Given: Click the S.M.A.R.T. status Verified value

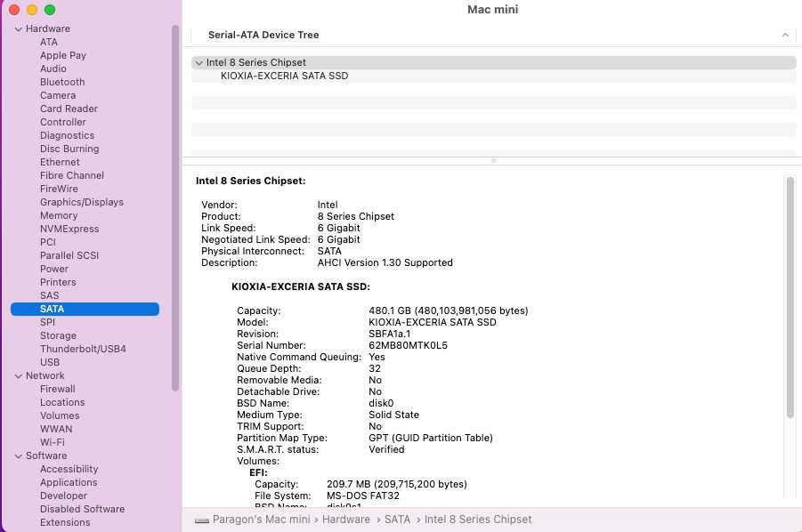Looking at the screenshot, I should 386,449.
